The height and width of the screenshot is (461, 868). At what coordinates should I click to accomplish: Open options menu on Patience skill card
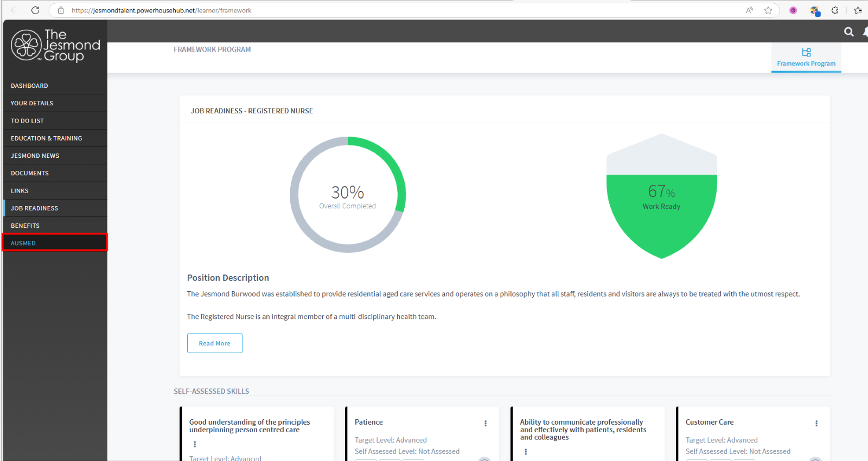[x=486, y=424]
